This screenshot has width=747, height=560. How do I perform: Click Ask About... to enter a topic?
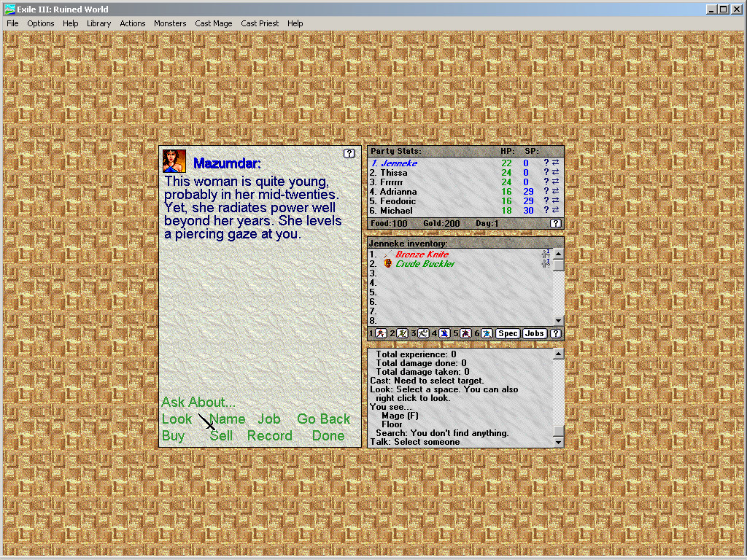pos(198,402)
